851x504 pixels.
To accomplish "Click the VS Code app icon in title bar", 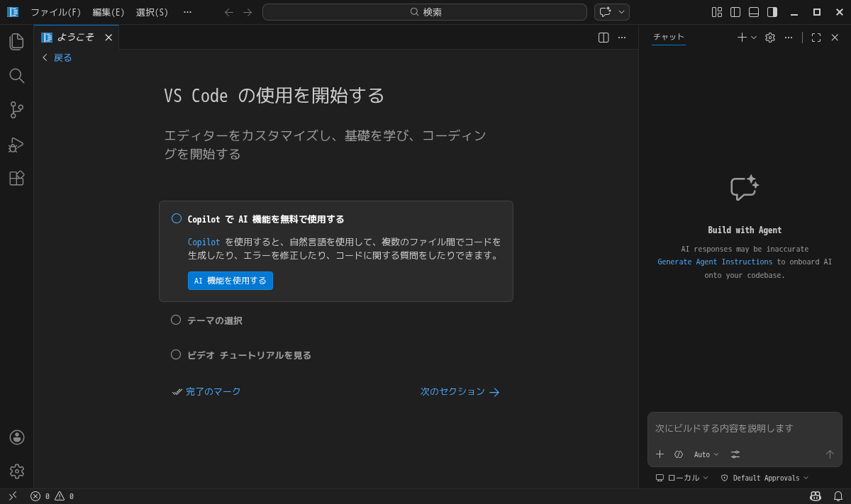I will click(x=13, y=12).
